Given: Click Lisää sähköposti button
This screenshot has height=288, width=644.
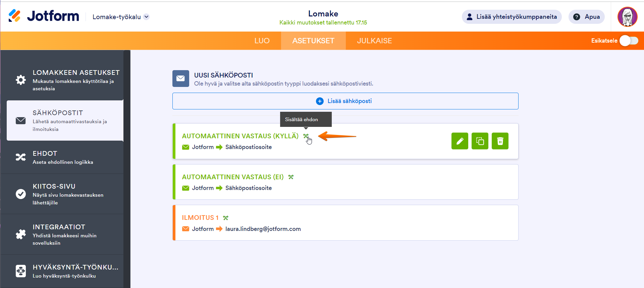Looking at the screenshot, I should pyautogui.click(x=345, y=101).
